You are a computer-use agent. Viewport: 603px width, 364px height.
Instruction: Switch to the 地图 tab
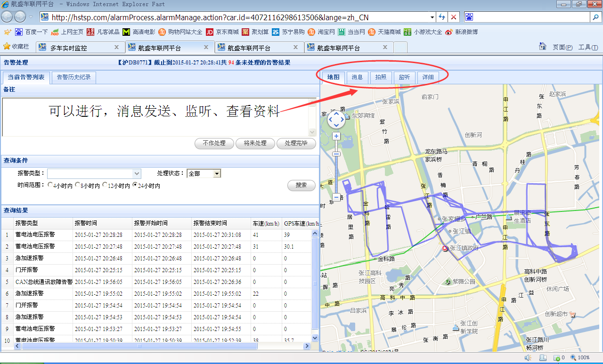tap(333, 77)
